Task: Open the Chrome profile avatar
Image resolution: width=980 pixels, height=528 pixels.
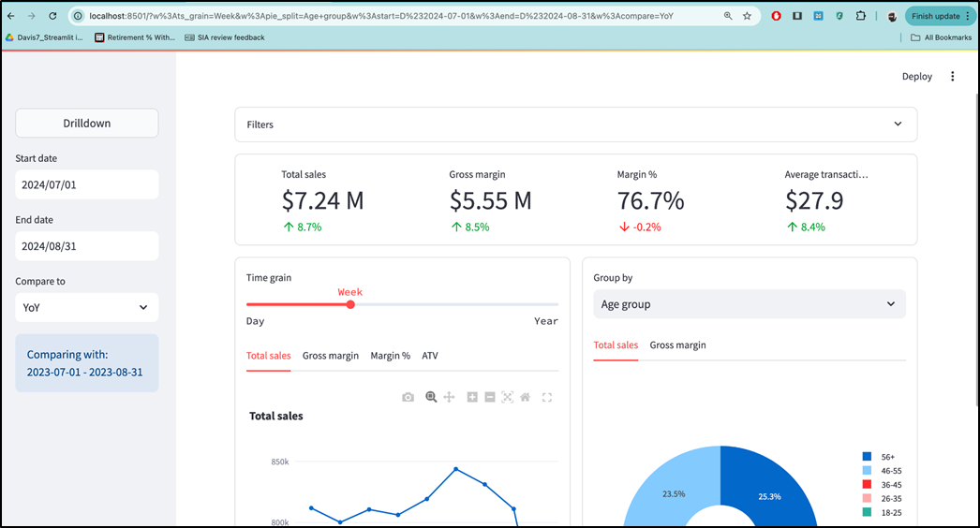Action: [893, 16]
